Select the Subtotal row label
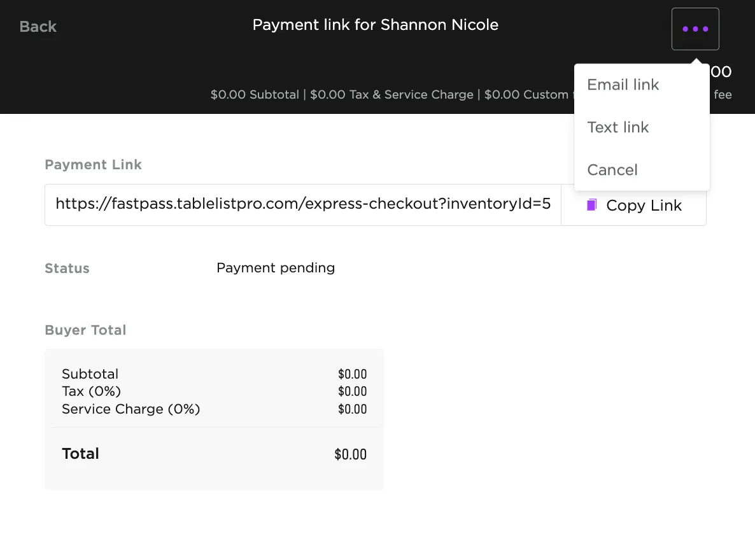755x560 pixels. pyautogui.click(x=90, y=374)
